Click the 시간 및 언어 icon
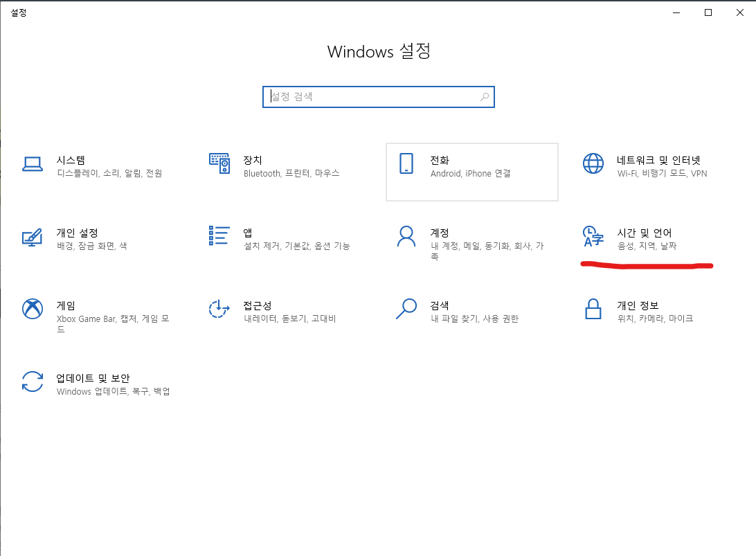756x556 pixels. tap(593, 236)
